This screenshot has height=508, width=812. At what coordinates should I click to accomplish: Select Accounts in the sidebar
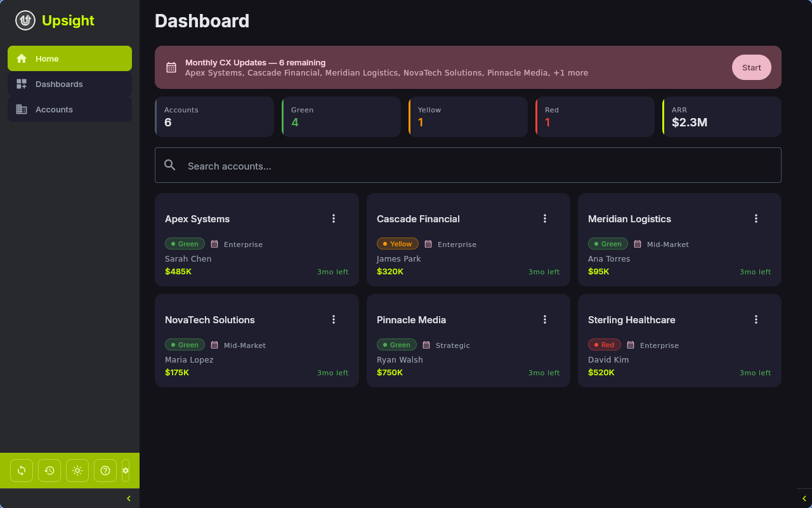[x=53, y=109]
